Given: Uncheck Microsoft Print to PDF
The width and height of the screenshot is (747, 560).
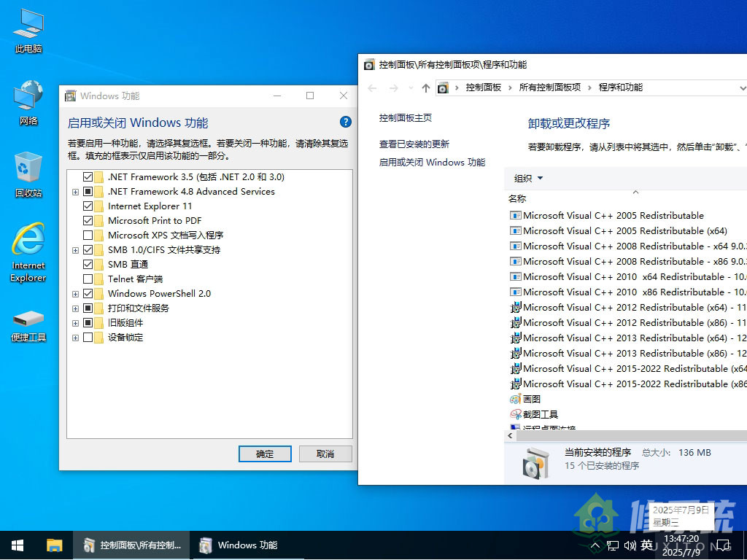Looking at the screenshot, I should pos(88,221).
